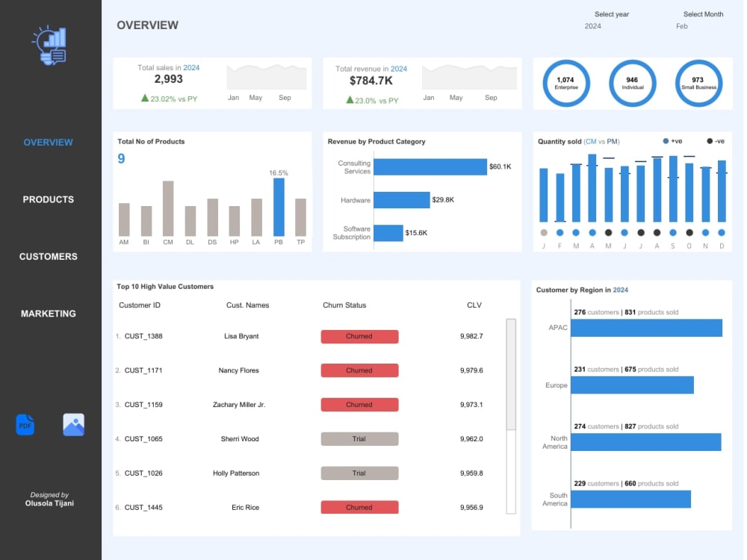Click the Trial badge for Holly Patterson
The width and height of the screenshot is (747, 560).
(360, 473)
